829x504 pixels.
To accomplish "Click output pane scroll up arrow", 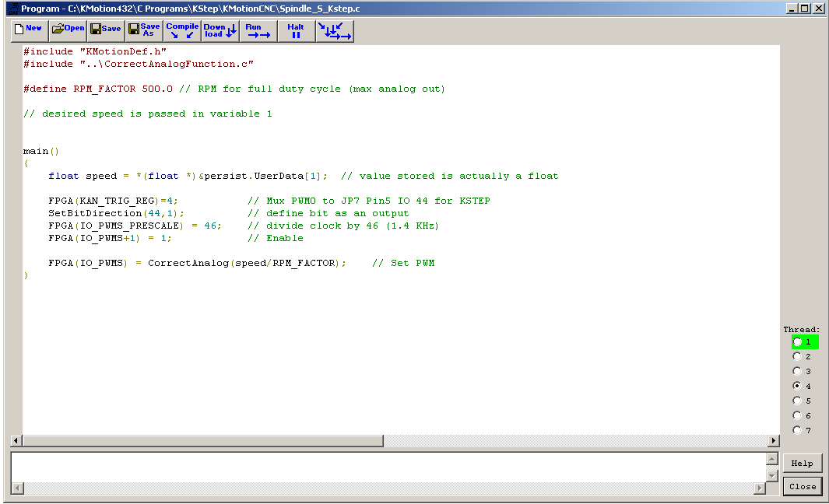I will click(x=772, y=459).
